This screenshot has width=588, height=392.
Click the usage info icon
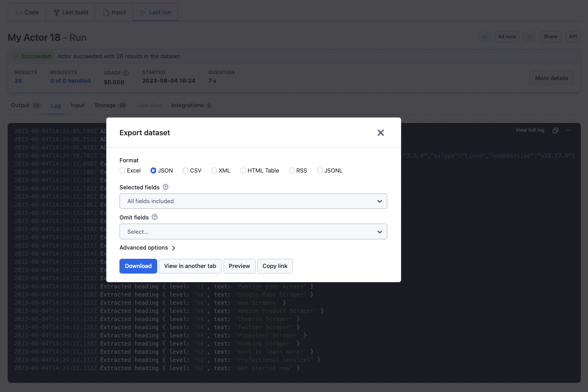tap(126, 73)
